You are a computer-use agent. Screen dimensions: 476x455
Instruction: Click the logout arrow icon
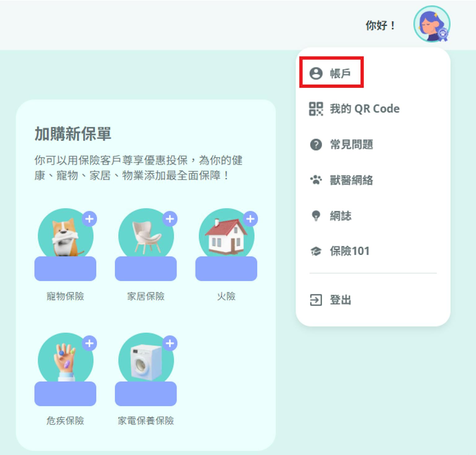(316, 300)
